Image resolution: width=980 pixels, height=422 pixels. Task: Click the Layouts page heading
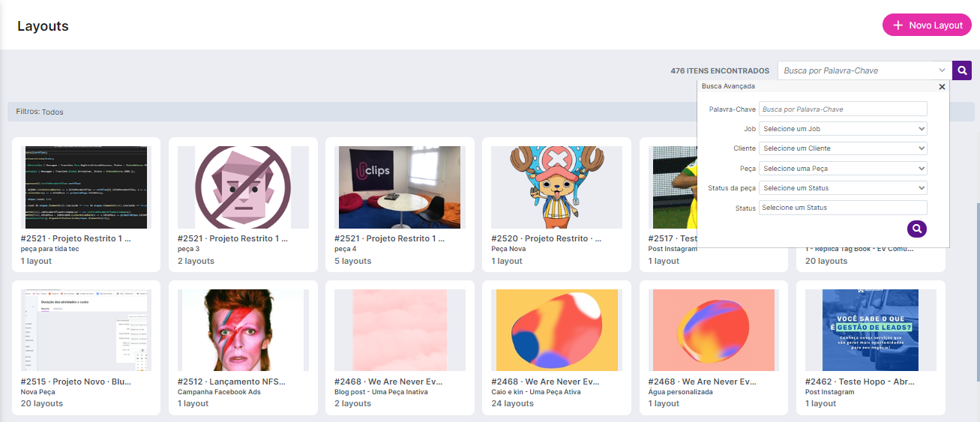tap(43, 25)
